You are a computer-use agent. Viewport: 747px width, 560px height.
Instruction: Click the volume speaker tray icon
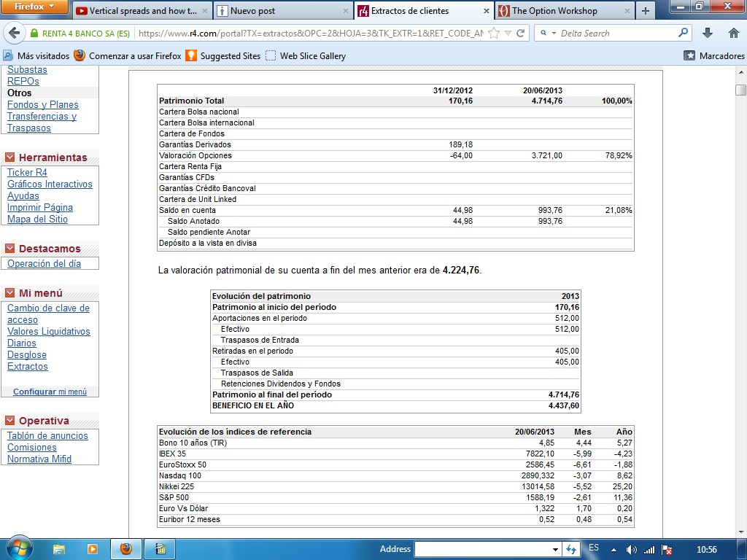click(631, 550)
